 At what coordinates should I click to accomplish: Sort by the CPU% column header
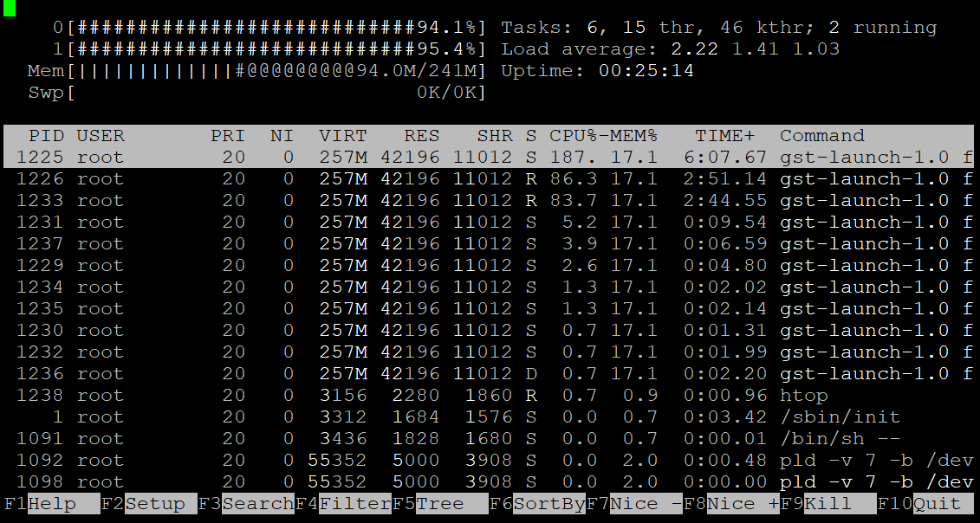pos(573,136)
